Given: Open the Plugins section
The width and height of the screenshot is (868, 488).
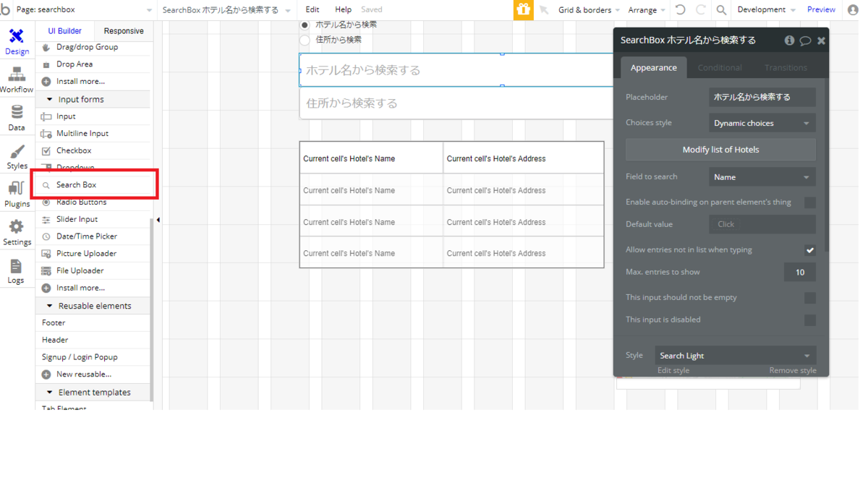Looking at the screenshot, I should tap(17, 194).
